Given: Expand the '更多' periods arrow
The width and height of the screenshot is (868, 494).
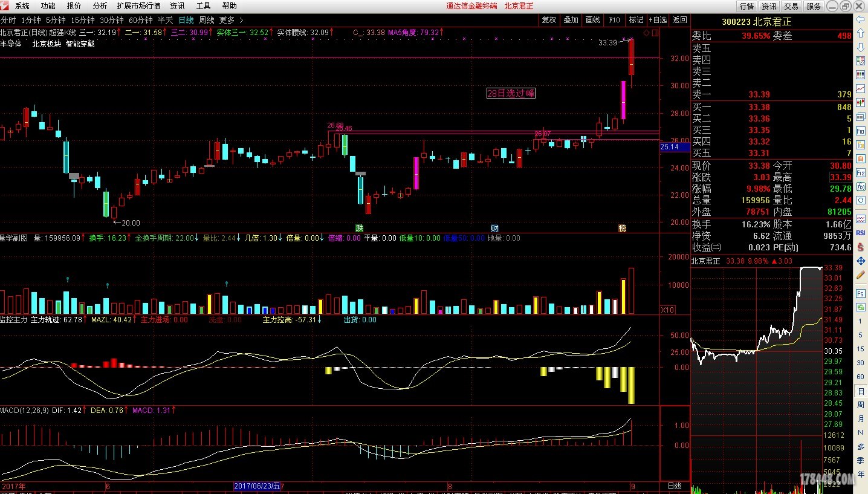Looking at the screenshot, I should click(241, 20).
